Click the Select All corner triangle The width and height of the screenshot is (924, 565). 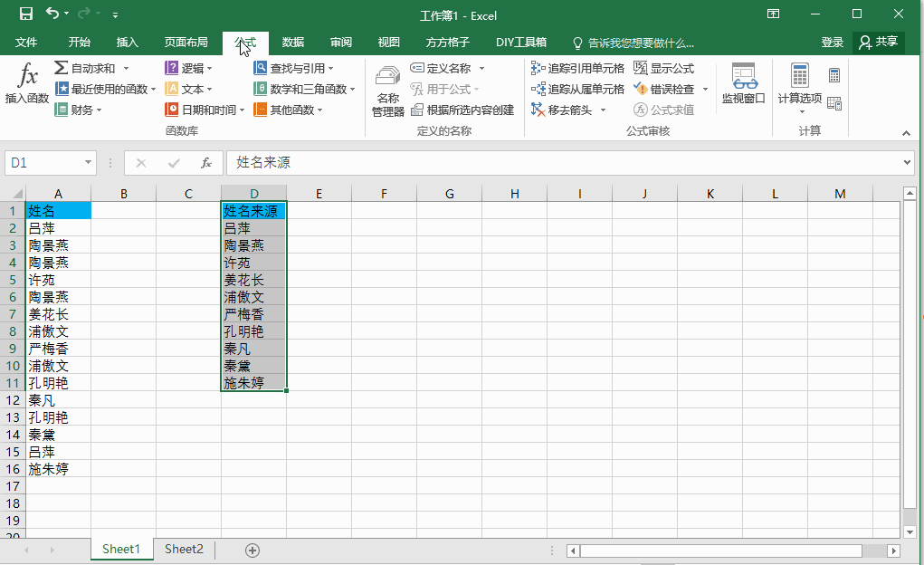tap(17, 194)
